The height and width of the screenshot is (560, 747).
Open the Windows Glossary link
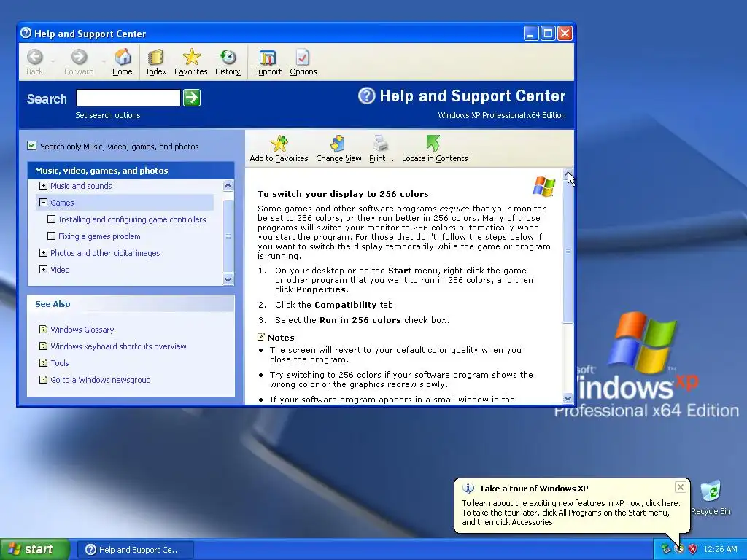[x=82, y=330]
